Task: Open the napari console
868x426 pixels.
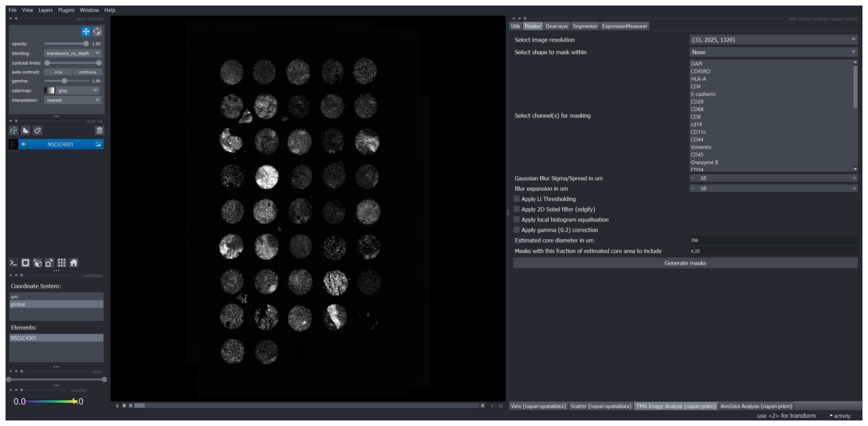Action: coord(14,263)
